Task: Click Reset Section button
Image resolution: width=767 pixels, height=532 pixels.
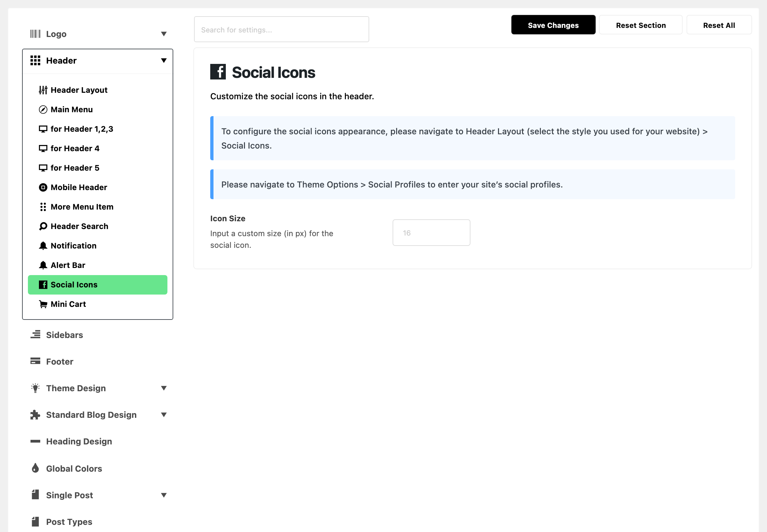Action: 641,25
